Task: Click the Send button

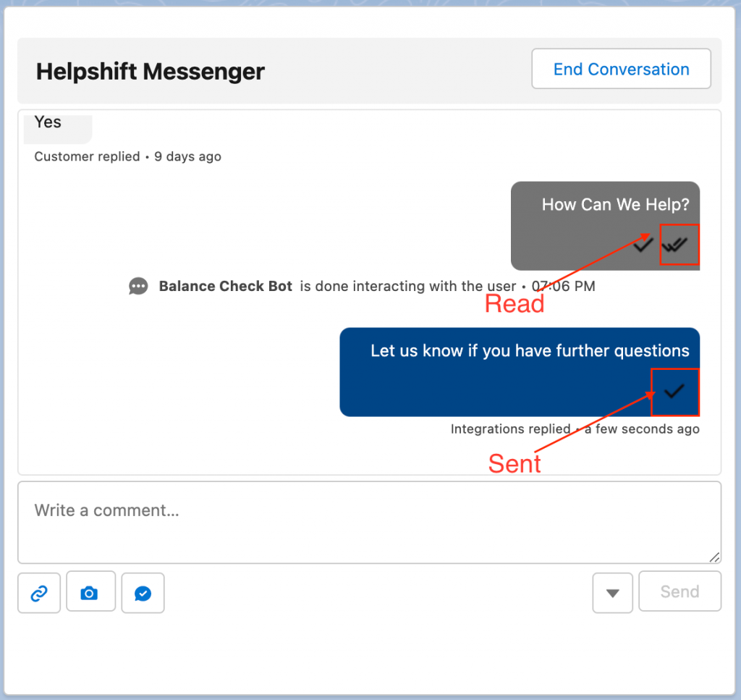Action: 679,592
